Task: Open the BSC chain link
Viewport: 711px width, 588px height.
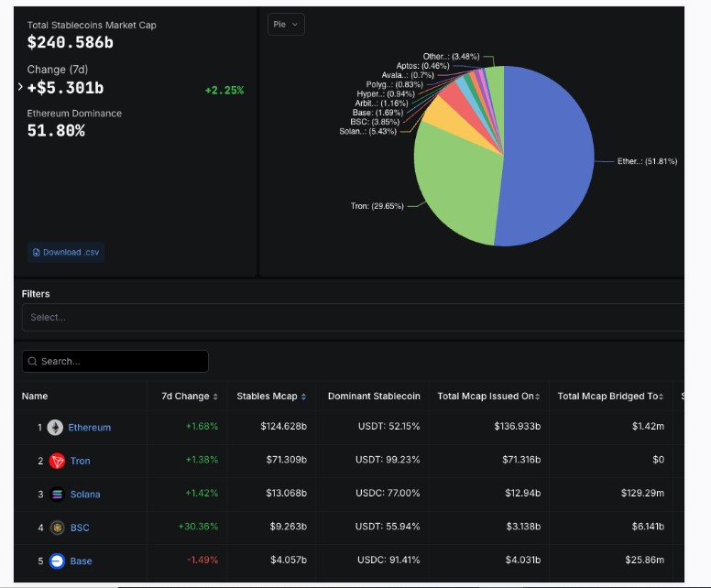Action: click(x=80, y=528)
